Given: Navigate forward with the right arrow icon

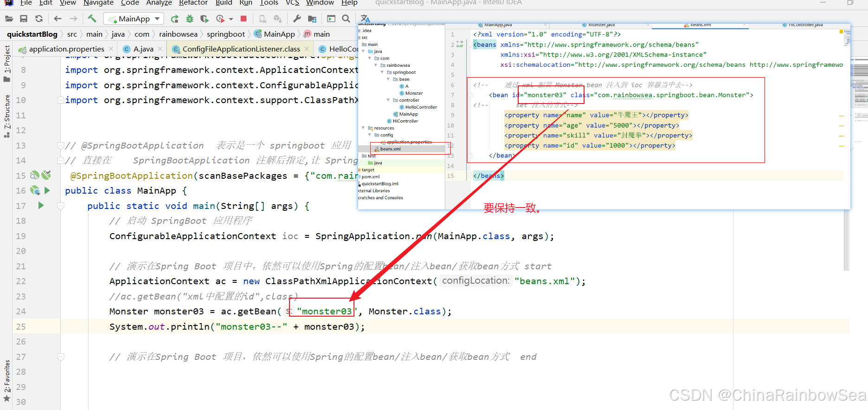Looking at the screenshot, I should pyautogui.click(x=73, y=19).
